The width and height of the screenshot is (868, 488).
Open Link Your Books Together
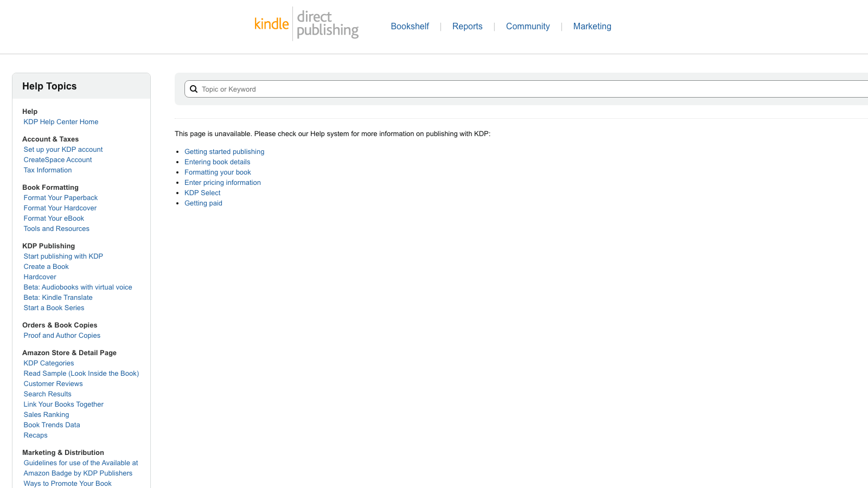pos(63,404)
